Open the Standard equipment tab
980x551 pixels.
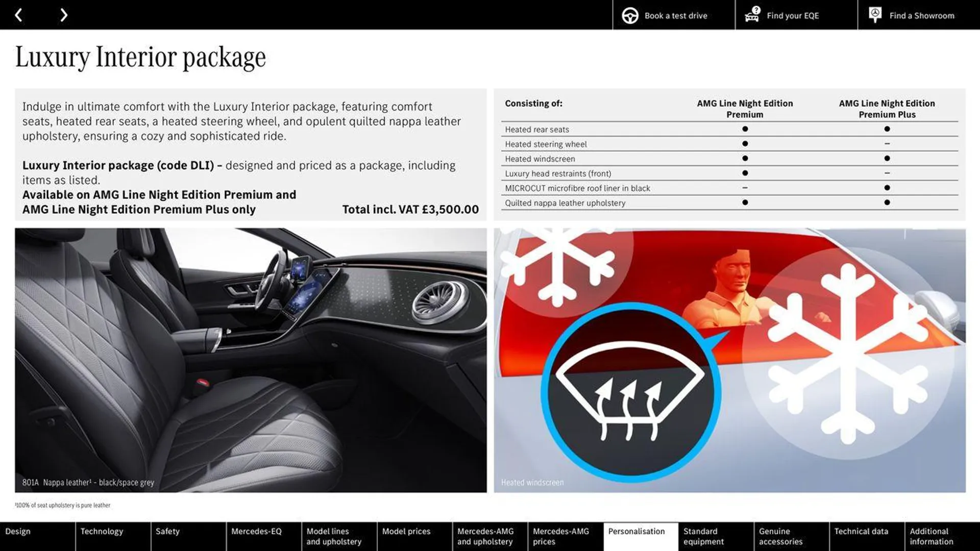click(716, 536)
